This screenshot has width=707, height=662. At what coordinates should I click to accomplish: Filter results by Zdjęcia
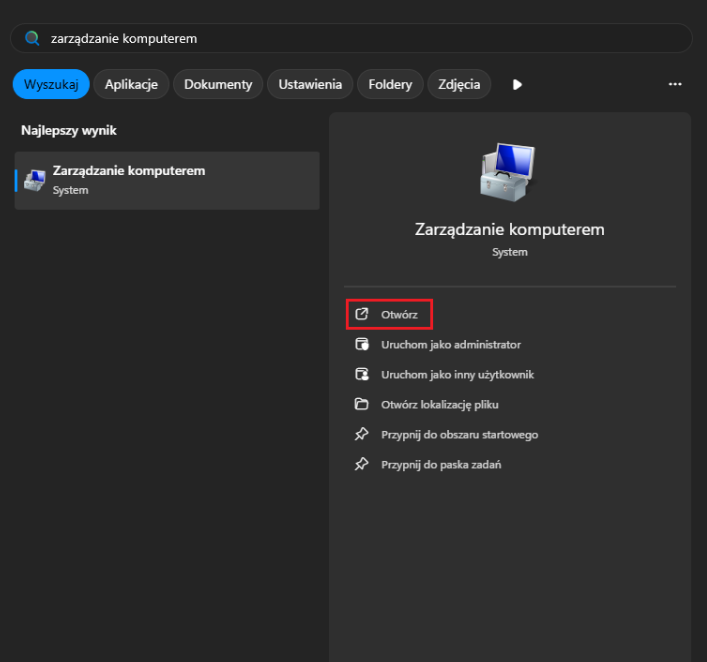[x=459, y=84]
